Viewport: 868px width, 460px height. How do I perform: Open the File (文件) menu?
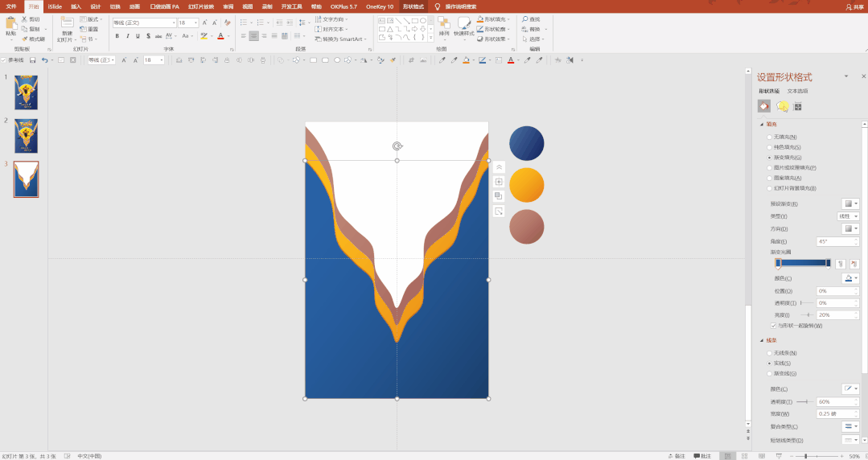click(x=11, y=6)
